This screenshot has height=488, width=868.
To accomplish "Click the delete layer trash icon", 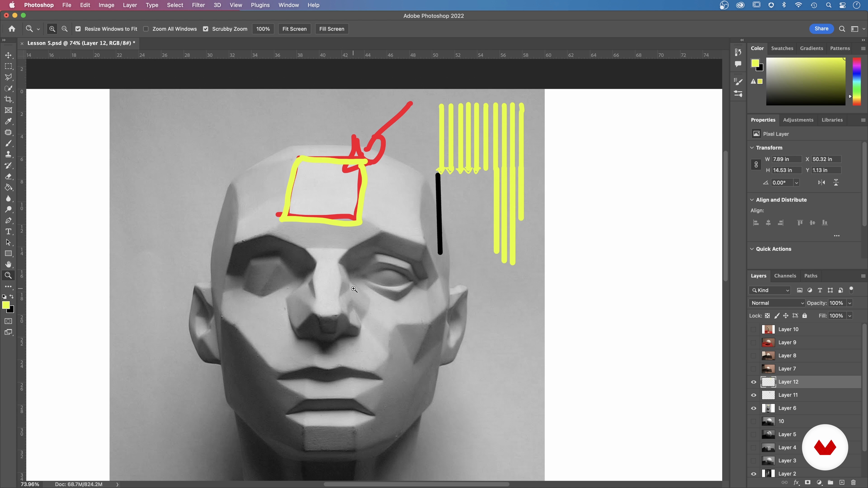I will pos(853,483).
